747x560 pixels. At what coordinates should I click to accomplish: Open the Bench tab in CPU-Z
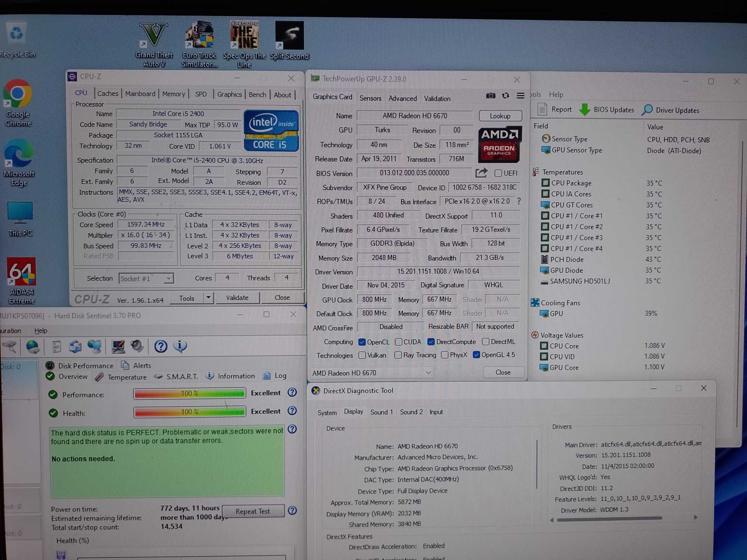click(x=257, y=94)
